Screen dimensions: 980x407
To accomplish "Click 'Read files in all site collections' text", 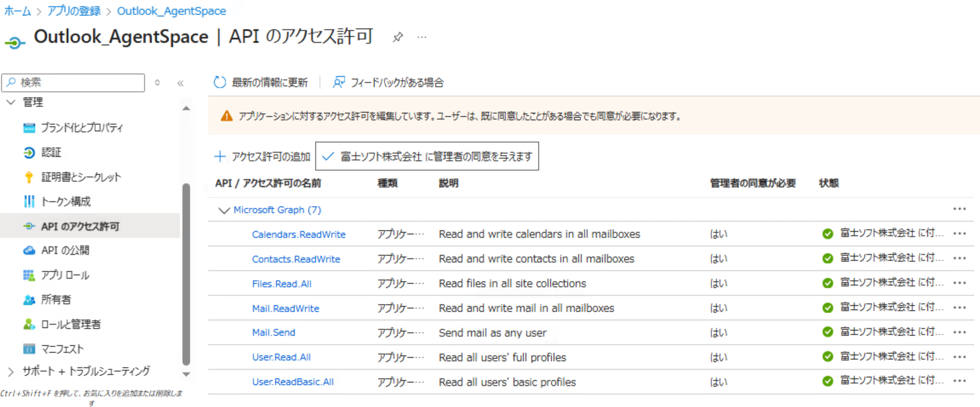I will click(512, 283).
